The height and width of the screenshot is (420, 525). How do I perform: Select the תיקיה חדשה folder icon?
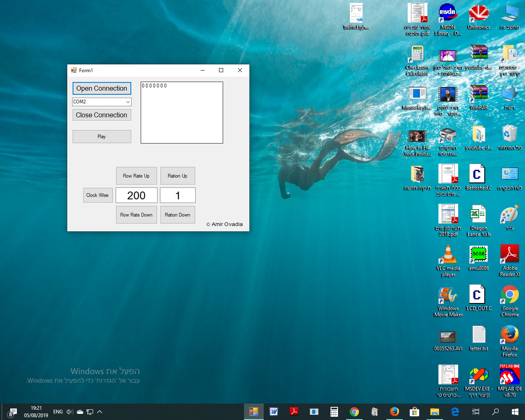(x=417, y=178)
